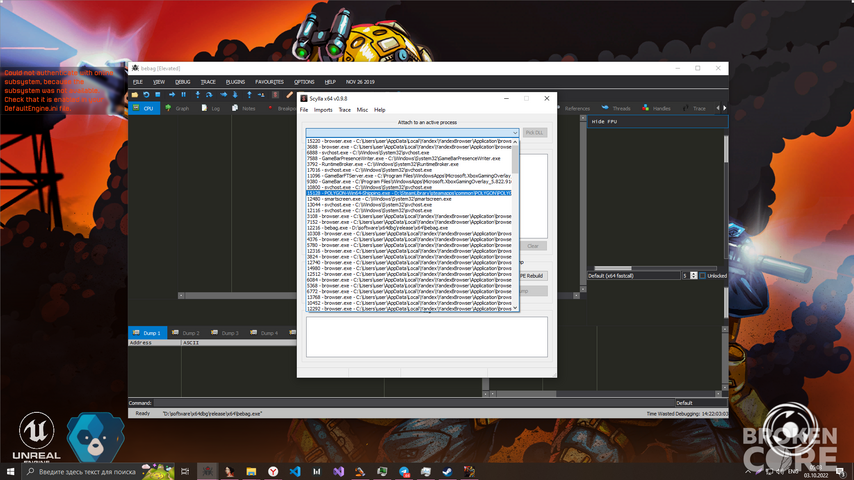The image size is (854, 480).
Task: Open Visual Studio Code from taskbar
Action: pyautogui.click(x=295, y=472)
